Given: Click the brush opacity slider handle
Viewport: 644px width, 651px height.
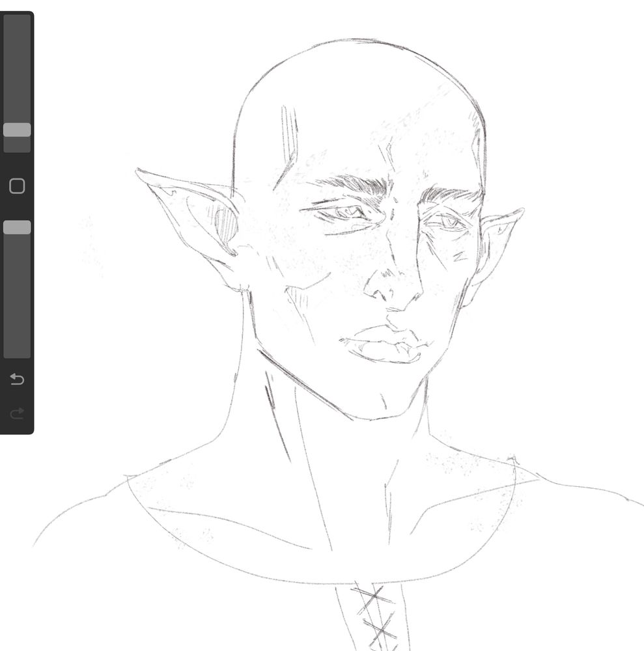Looking at the screenshot, I should 17,227.
